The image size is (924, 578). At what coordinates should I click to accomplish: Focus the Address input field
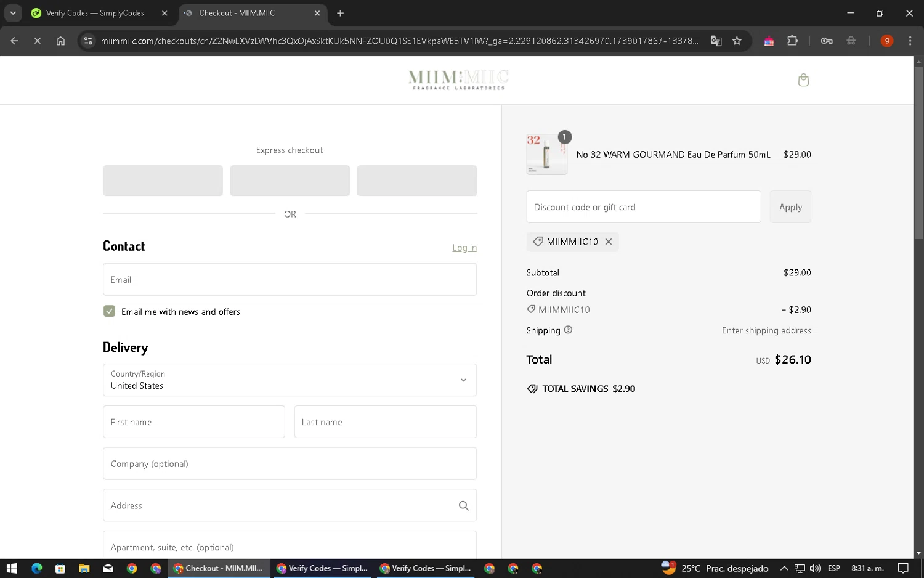click(x=290, y=505)
